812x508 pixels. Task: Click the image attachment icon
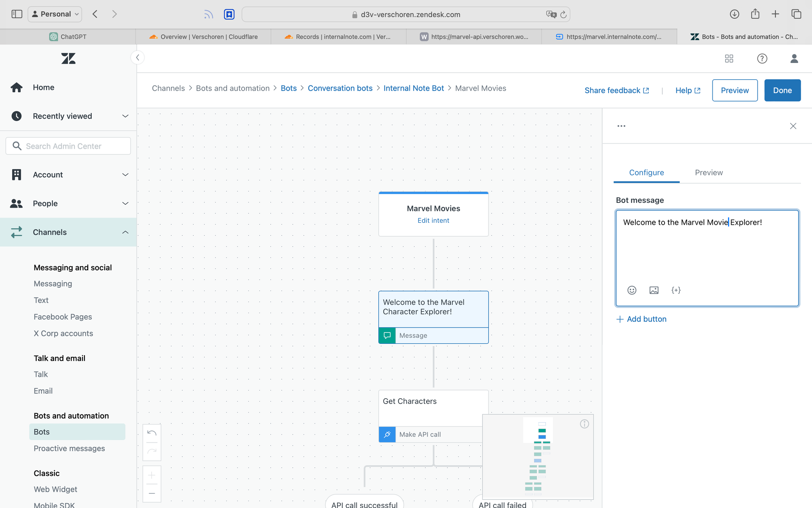(x=654, y=290)
